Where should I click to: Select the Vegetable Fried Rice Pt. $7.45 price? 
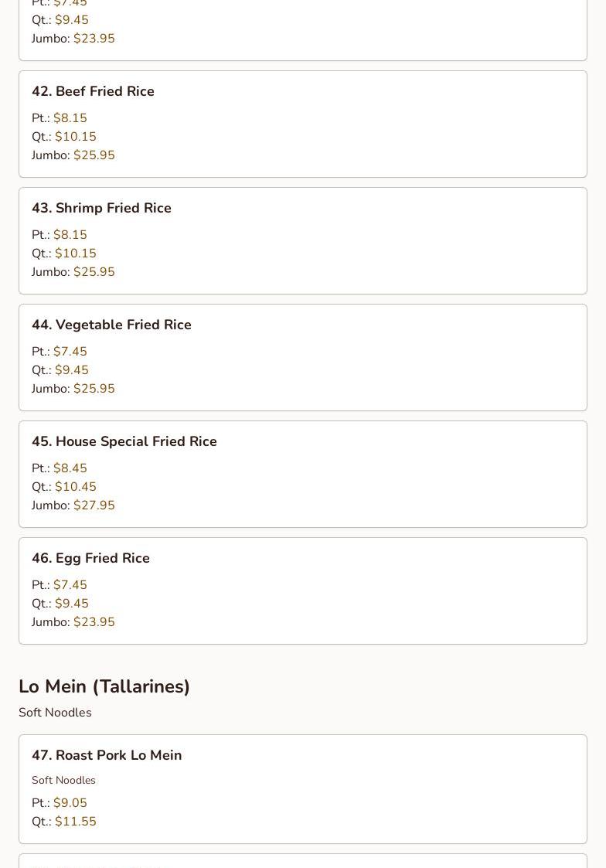coord(70,352)
